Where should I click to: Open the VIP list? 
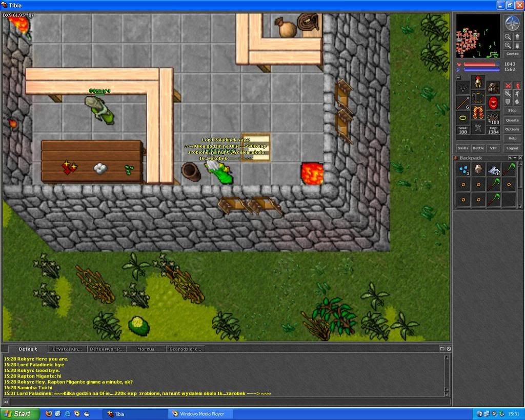pos(493,148)
